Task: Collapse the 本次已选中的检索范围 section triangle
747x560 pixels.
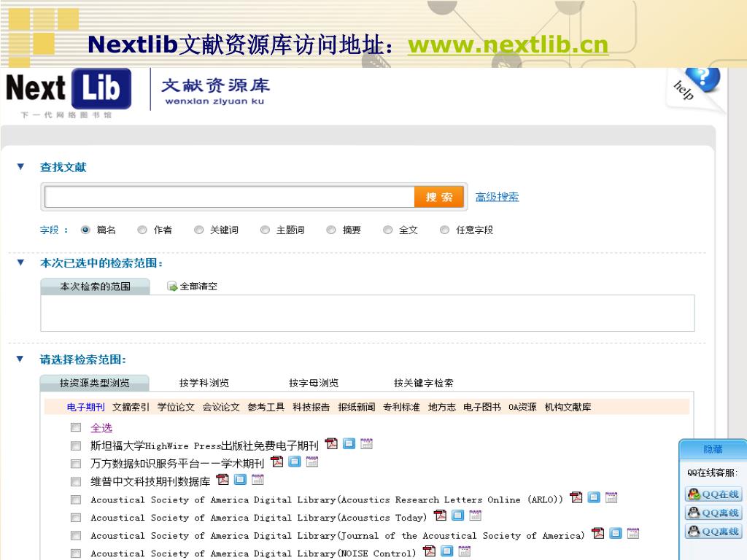Action: pos(20,262)
